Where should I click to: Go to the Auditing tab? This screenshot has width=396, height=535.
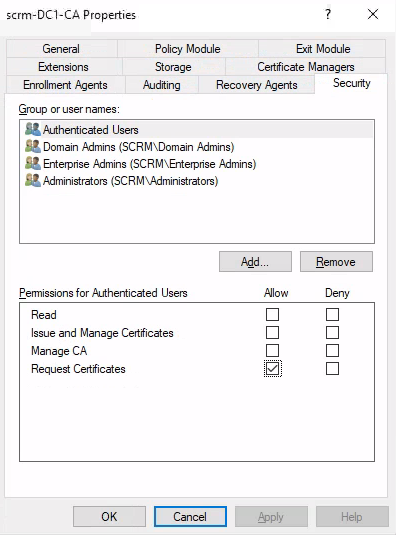pyautogui.click(x=162, y=85)
